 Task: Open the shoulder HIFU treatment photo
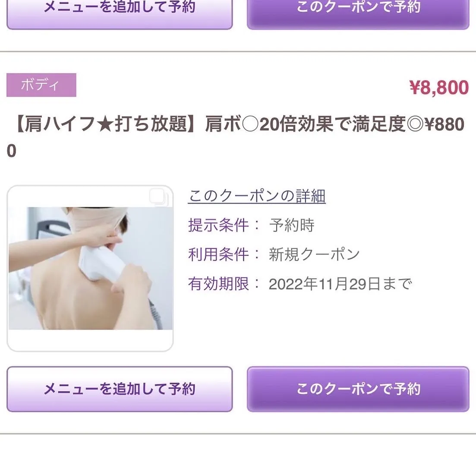tap(91, 268)
